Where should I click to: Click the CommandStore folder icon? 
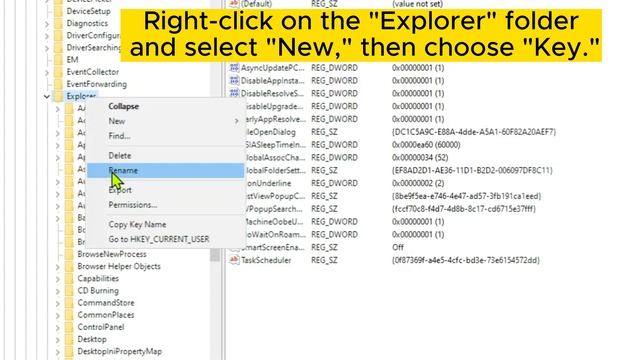point(69,303)
